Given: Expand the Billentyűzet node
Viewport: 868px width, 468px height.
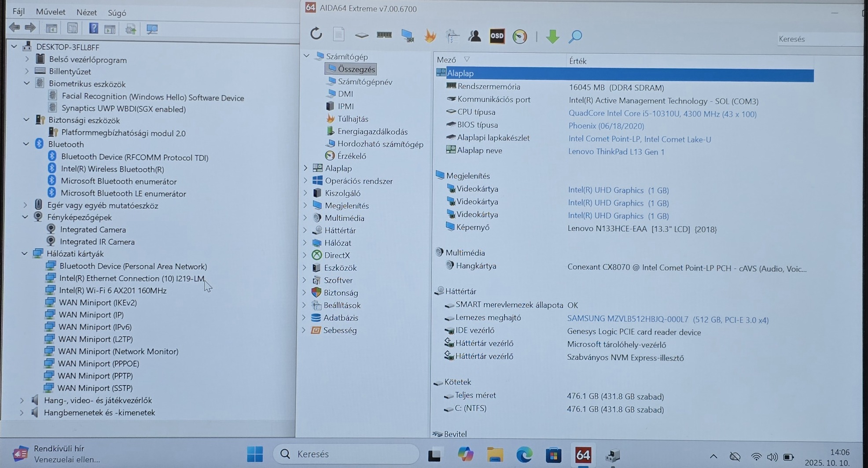Looking at the screenshot, I should 26,71.
